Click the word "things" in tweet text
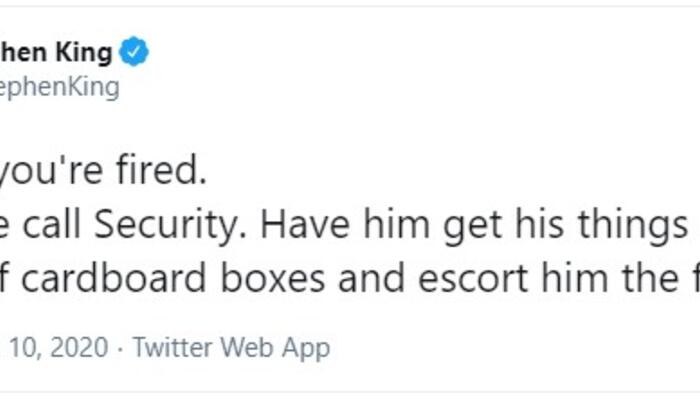Image resolution: width=700 pixels, height=400 pixels. click(x=618, y=225)
